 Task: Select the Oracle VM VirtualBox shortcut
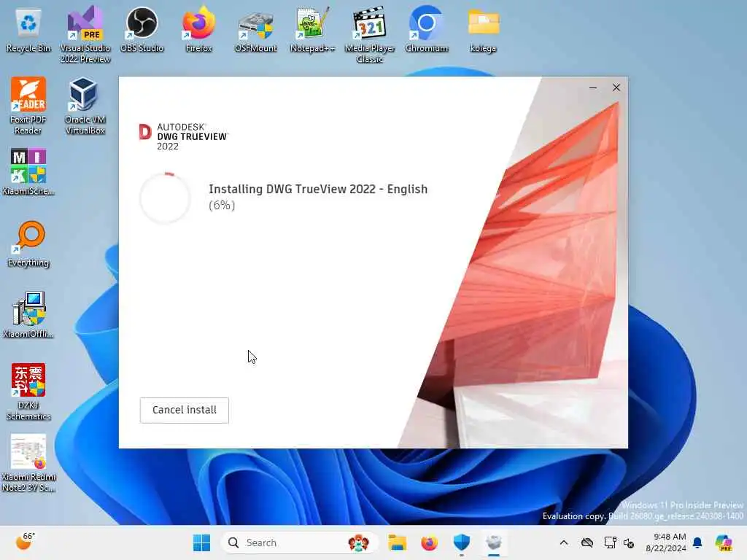click(x=85, y=106)
